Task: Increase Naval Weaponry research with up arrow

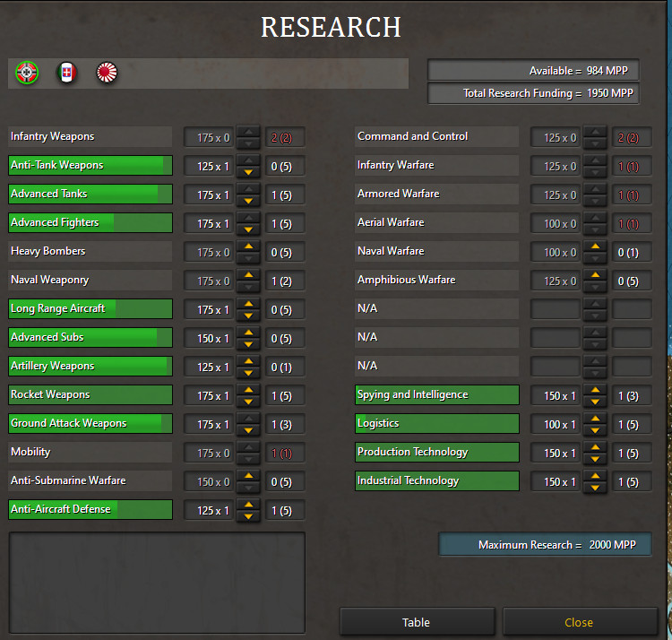Action: (248, 275)
